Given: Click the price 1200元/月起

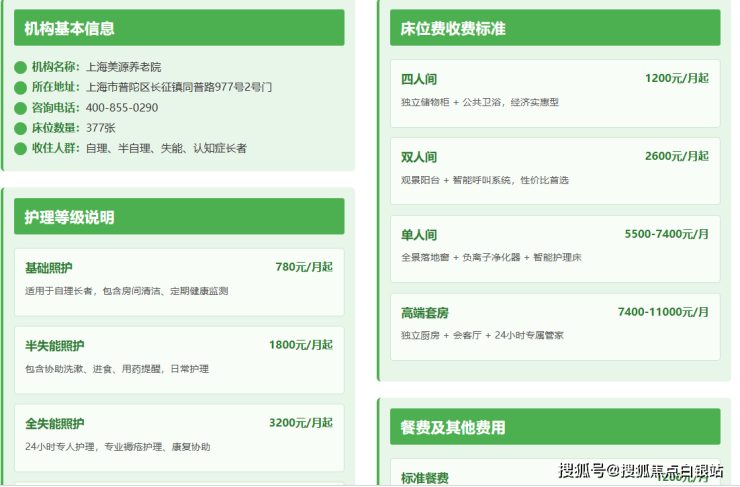Looking at the screenshot, I should (x=677, y=78).
